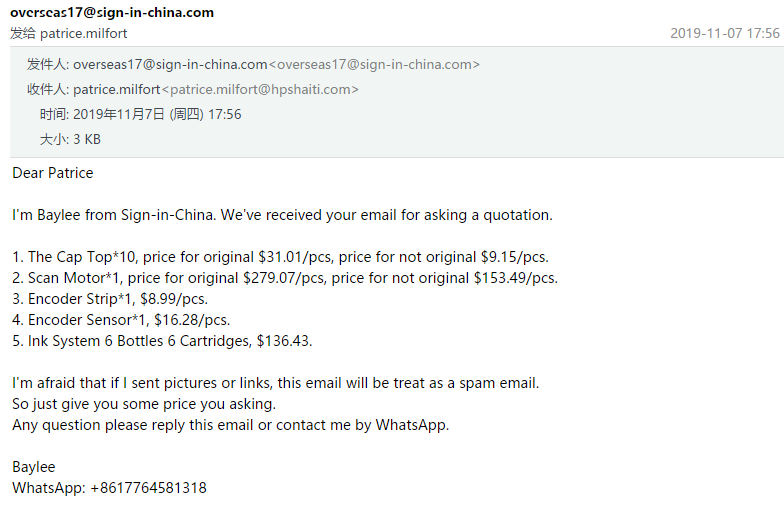
Task: Click the sender display name after 发件人
Action: [x=170, y=64]
